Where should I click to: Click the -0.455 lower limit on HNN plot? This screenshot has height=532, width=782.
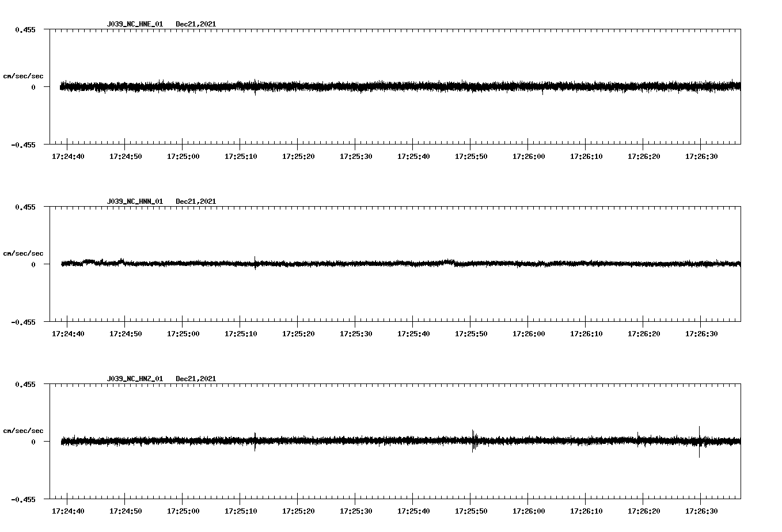coord(23,322)
